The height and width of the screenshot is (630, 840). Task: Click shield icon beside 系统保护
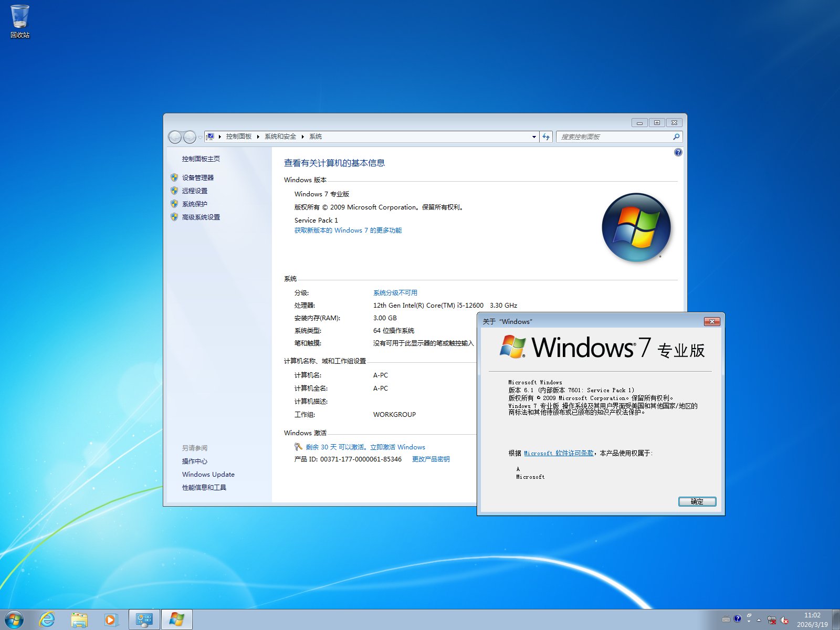pyautogui.click(x=174, y=204)
